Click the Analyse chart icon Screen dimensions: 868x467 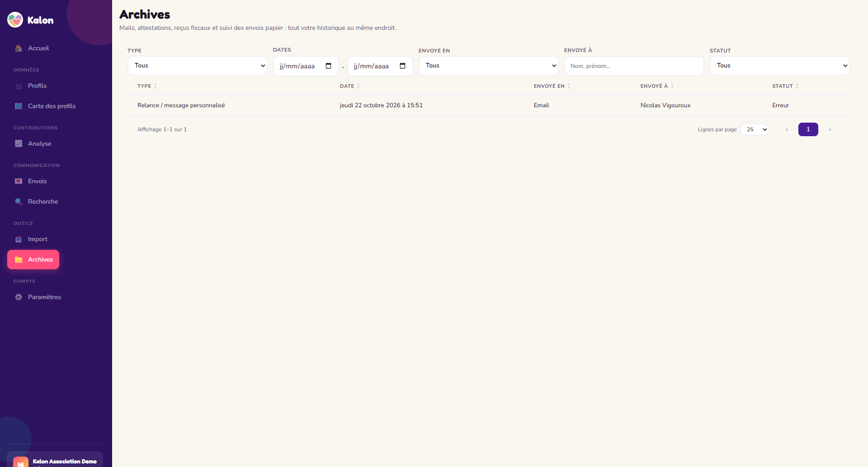click(19, 143)
